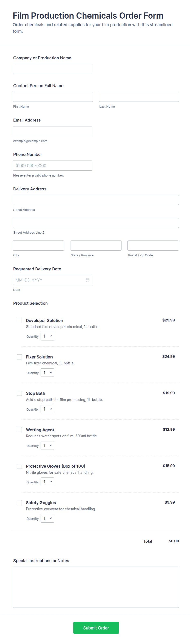Click the Requested Delivery Date input

53,280
